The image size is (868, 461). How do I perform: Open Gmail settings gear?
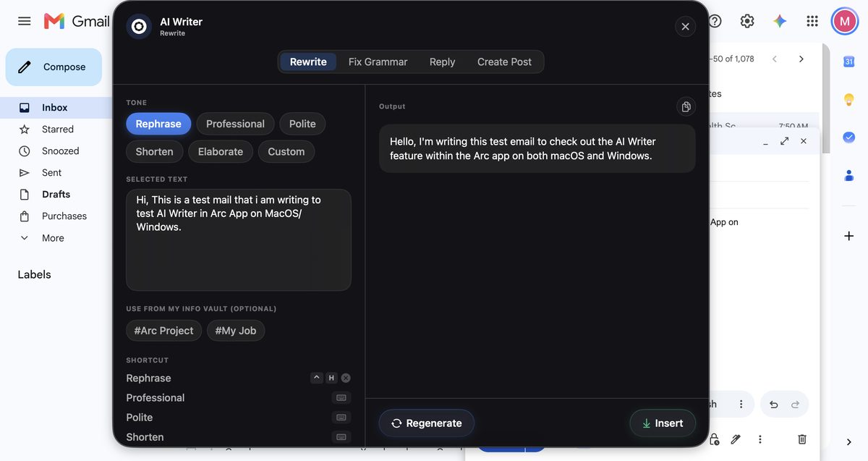coord(747,21)
